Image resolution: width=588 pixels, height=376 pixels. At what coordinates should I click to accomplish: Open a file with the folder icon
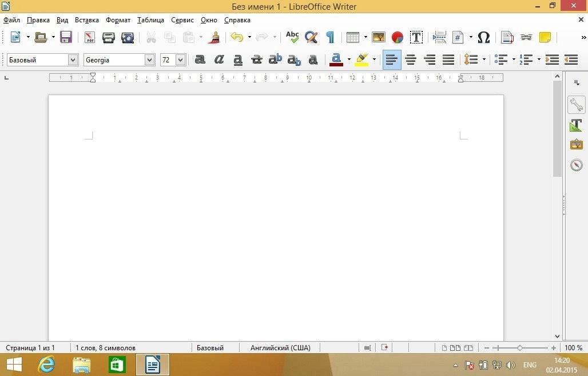coord(41,37)
